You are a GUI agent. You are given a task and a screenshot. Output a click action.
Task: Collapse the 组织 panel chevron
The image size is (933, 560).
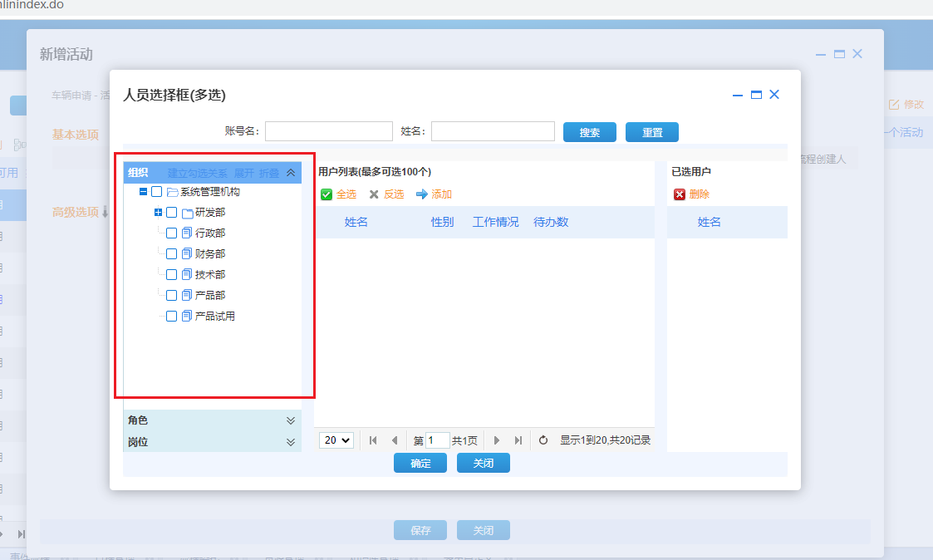click(291, 173)
